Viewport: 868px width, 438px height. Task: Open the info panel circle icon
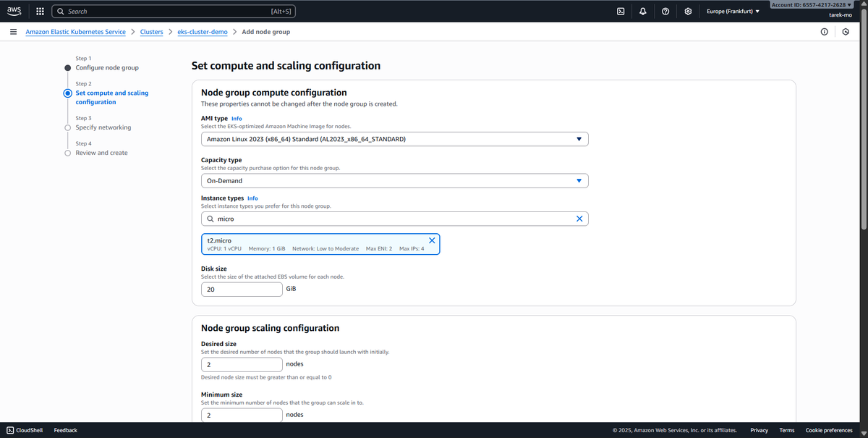pos(824,32)
